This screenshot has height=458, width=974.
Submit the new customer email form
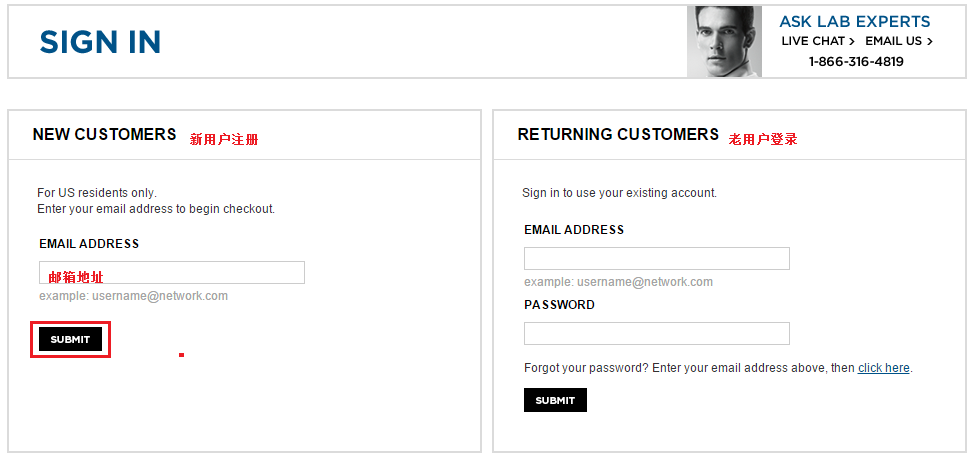[x=70, y=339]
